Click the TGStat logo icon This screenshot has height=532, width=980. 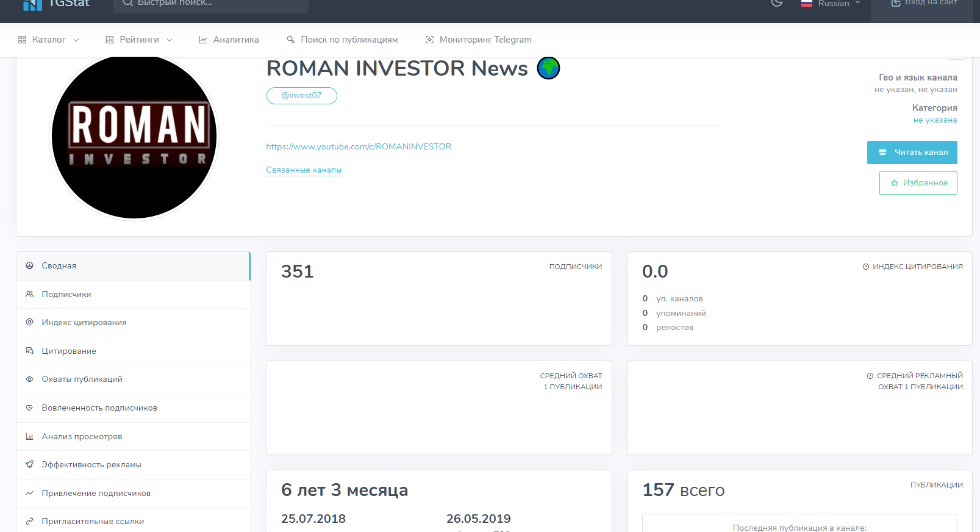click(32, 5)
